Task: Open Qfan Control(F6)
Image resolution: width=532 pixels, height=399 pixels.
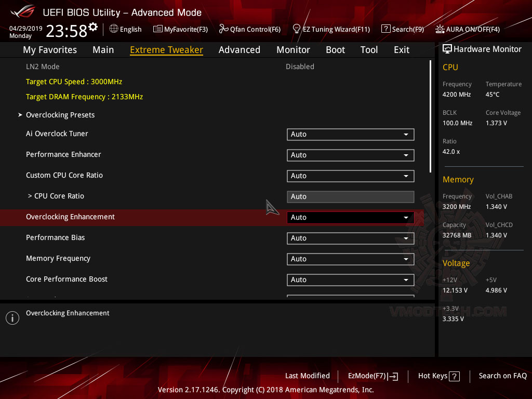Action: pos(250,29)
